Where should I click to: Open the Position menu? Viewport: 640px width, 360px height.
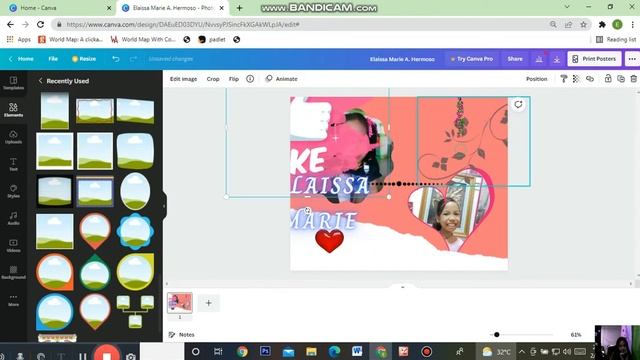536,79
